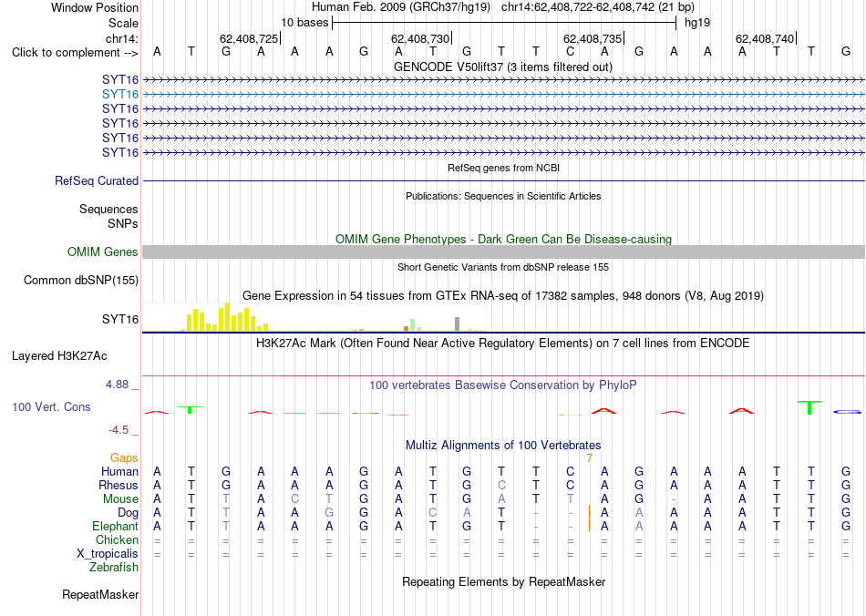Viewport: 866px width, 616px height.
Task: Click the Sequences SNPs track label
Action: [108, 216]
